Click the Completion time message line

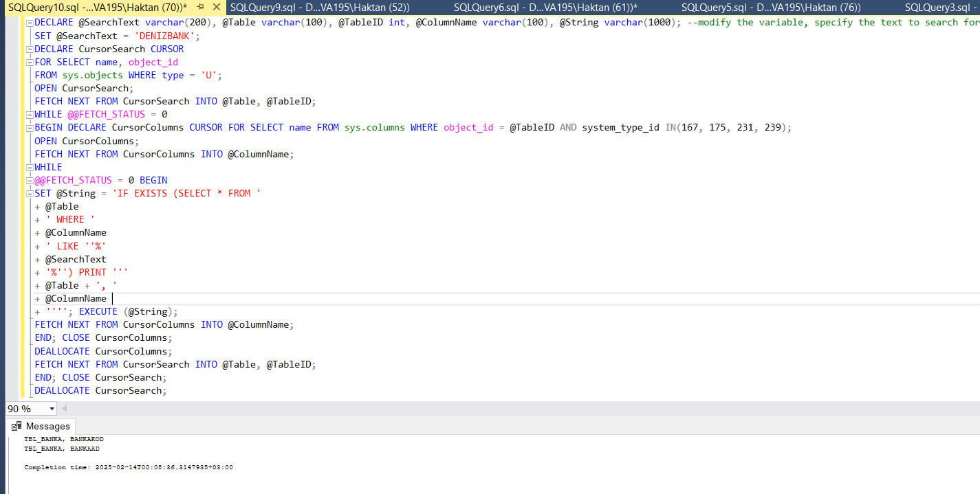[x=129, y=467]
